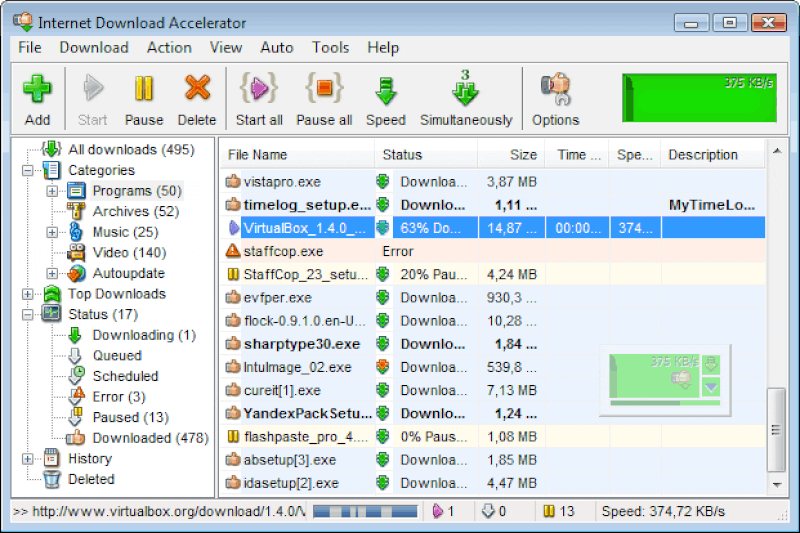The height and width of the screenshot is (533, 800).
Task: Sort by File Name column header
Action: pyautogui.click(x=297, y=155)
